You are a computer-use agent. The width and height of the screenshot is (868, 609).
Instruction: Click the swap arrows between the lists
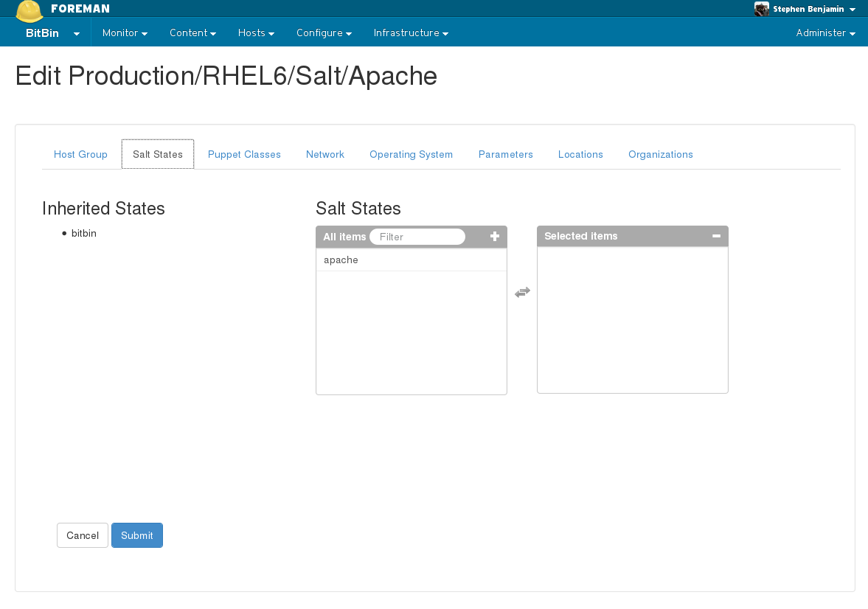point(522,293)
